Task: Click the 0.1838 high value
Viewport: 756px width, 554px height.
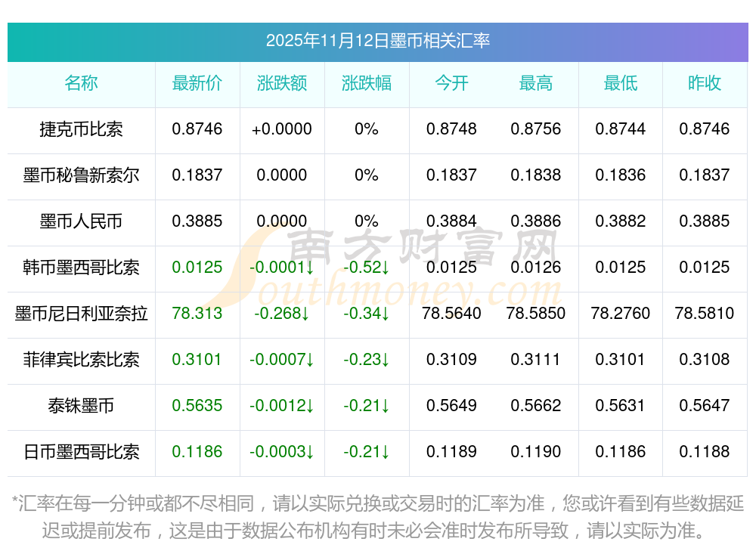Action: point(536,175)
